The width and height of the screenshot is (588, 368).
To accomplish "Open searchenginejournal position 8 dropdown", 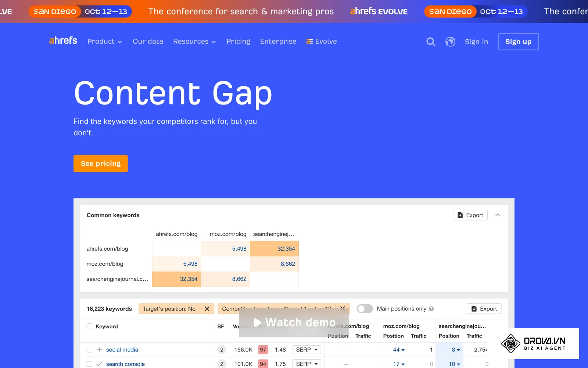I will (x=456, y=350).
